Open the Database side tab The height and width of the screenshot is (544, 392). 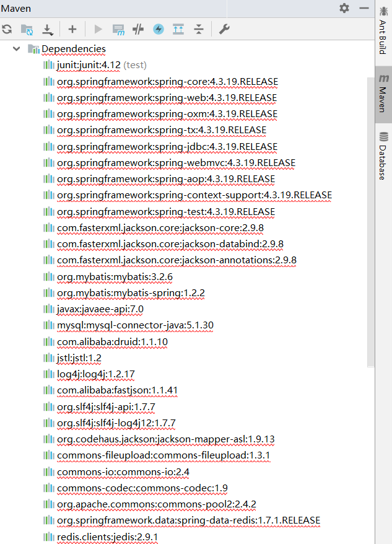pos(383,156)
